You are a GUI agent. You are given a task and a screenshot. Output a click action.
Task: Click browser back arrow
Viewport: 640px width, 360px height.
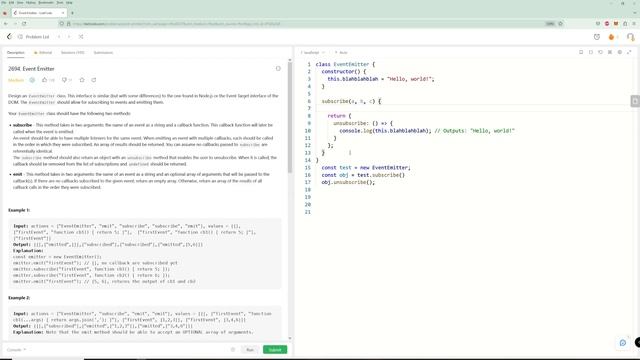6,24
